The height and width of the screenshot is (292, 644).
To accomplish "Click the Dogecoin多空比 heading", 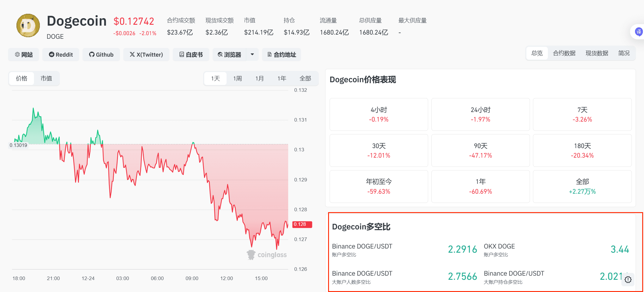I will tap(361, 227).
